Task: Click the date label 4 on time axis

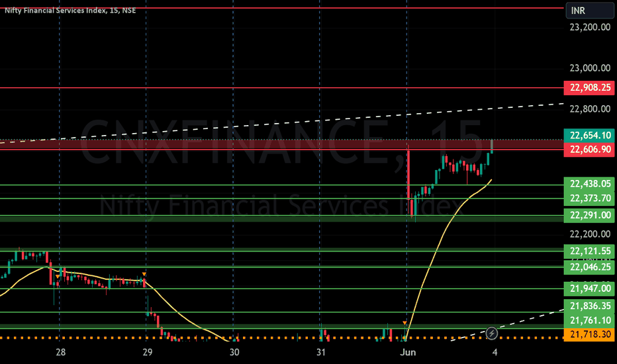Action: click(x=495, y=352)
